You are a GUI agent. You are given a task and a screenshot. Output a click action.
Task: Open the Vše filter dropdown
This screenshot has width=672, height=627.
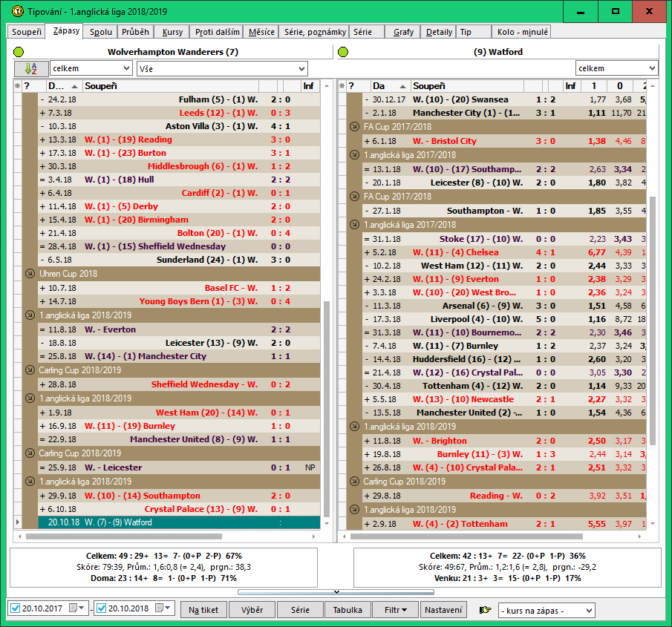(x=222, y=68)
